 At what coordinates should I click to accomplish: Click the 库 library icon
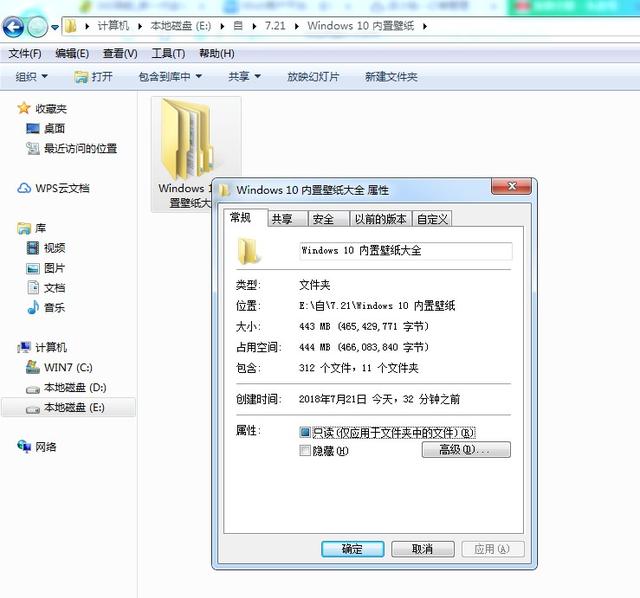(24, 228)
